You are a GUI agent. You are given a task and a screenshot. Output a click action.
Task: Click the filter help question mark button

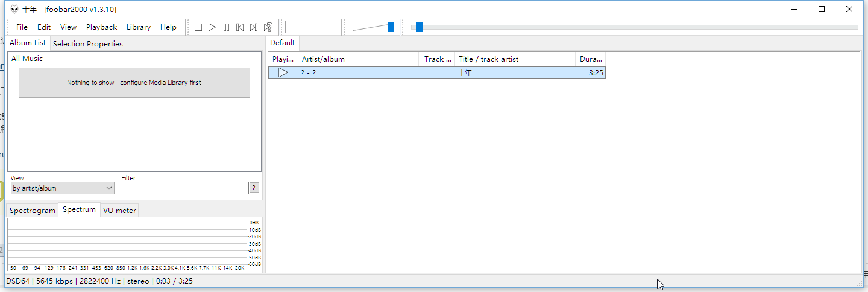(x=254, y=188)
